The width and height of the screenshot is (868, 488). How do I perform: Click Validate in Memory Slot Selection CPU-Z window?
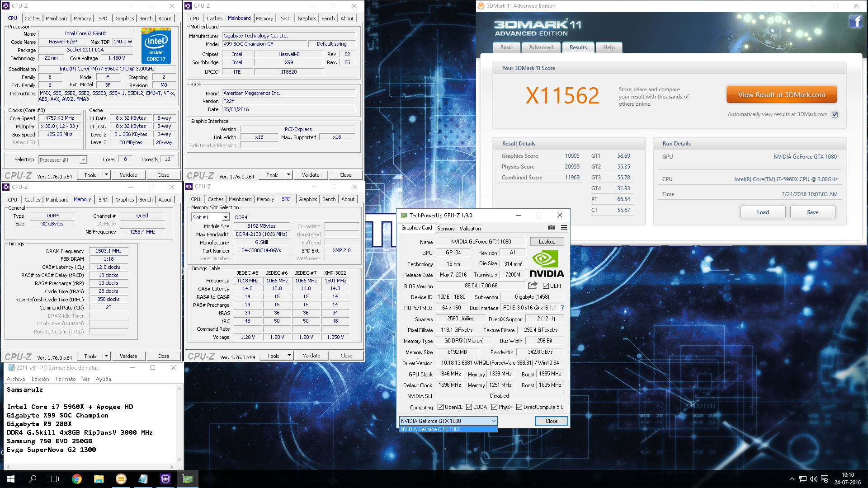click(x=311, y=356)
